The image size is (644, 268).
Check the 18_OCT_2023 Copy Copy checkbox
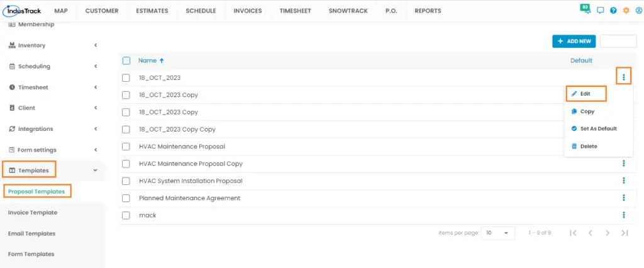click(126, 130)
